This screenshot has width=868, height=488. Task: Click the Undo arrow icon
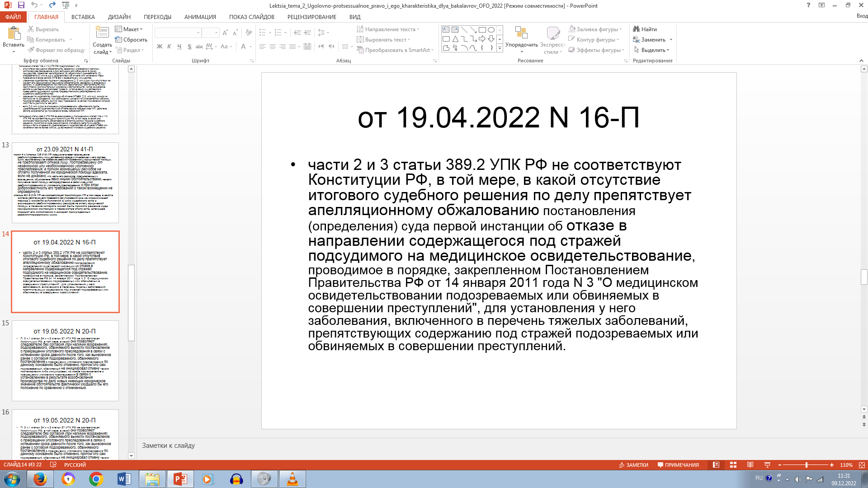pyautogui.click(x=34, y=5)
